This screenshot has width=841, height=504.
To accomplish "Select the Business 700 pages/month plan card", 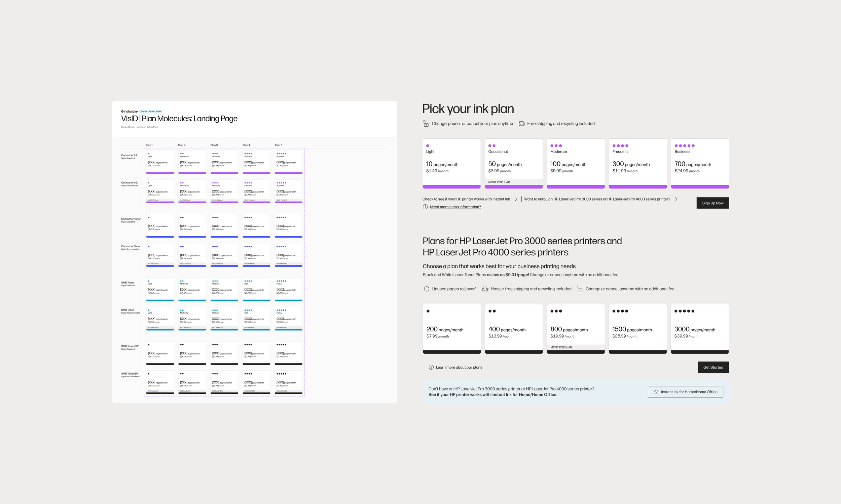I will (x=700, y=162).
